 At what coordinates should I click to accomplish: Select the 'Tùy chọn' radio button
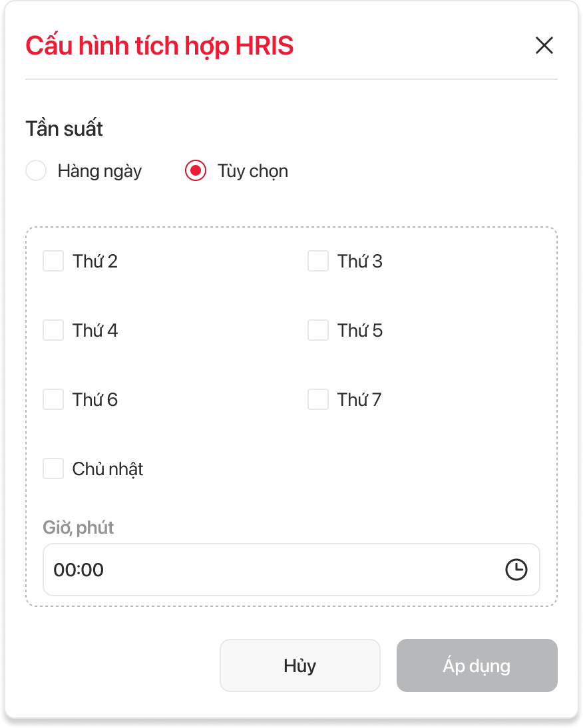tap(196, 171)
